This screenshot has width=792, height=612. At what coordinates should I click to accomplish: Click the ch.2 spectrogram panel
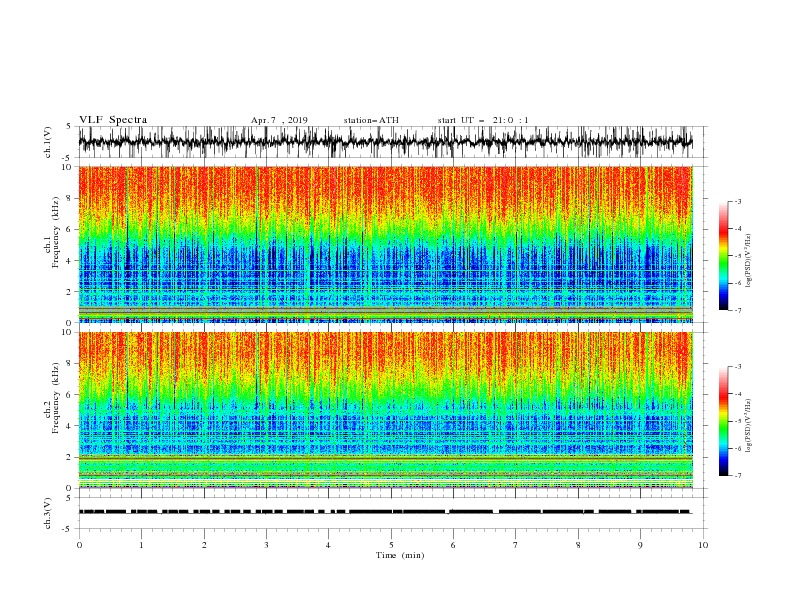point(385,410)
